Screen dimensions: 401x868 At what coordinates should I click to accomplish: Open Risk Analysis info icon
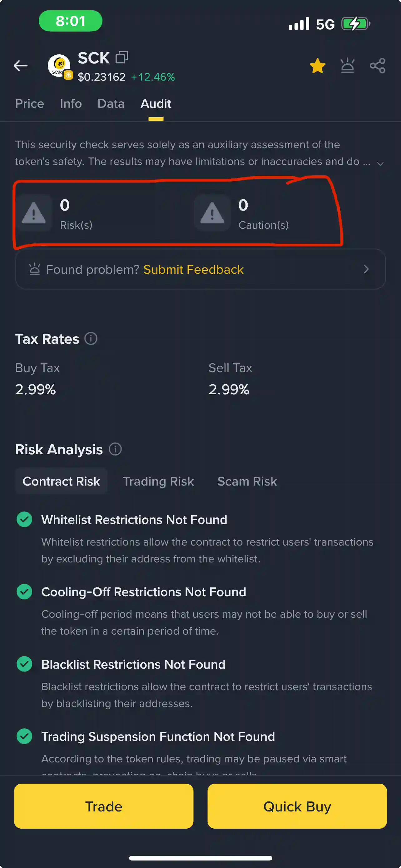(x=115, y=449)
